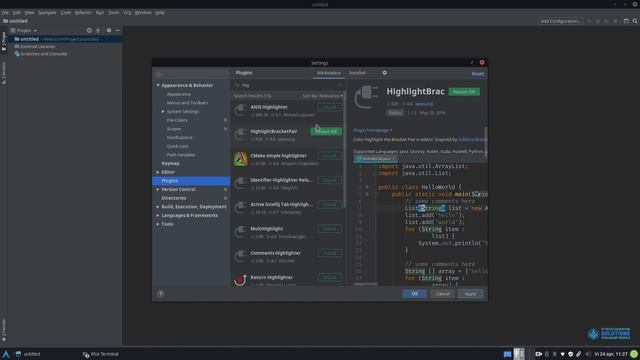Expand Languages & Frameworks node
This screenshot has width=640, height=360.
158,215
